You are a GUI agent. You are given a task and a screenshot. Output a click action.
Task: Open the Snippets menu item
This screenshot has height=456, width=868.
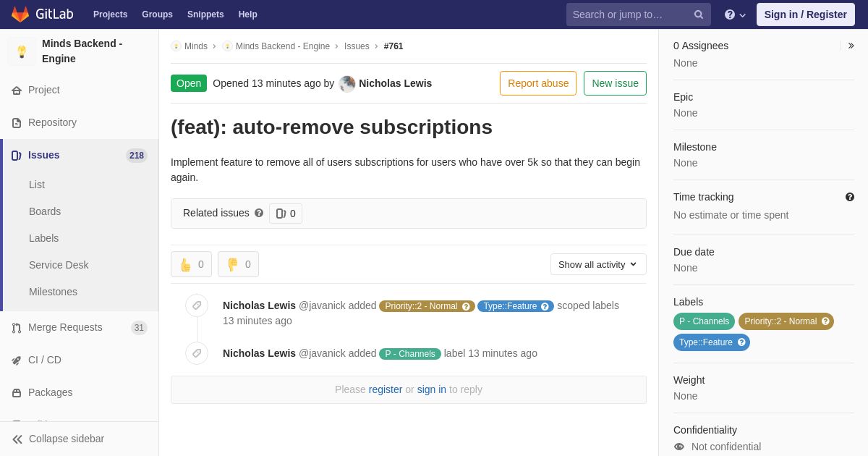205,14
